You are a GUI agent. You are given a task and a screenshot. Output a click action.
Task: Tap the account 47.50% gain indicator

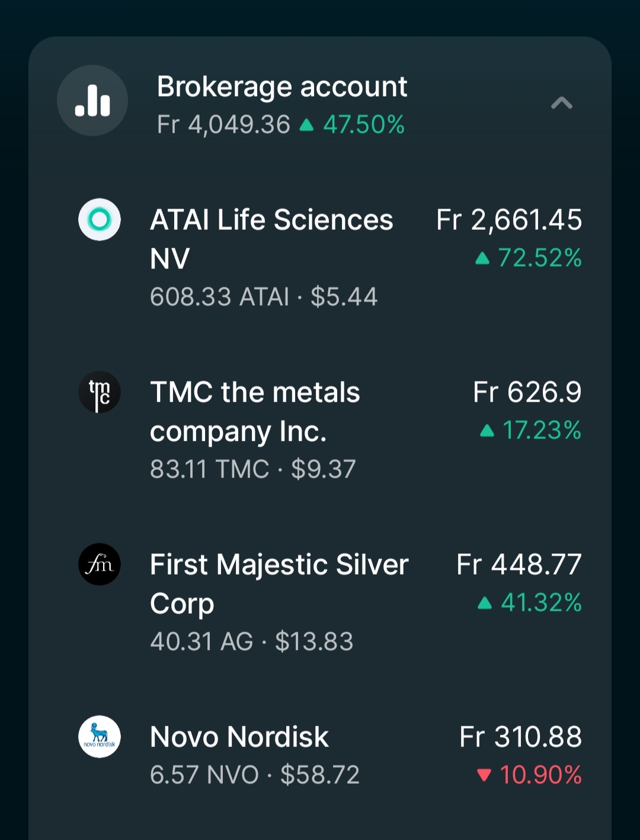[x=353, y=125]
